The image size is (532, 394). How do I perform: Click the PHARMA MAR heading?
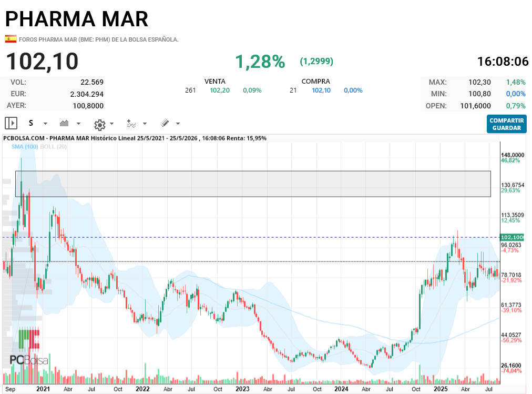pos(77,19)
